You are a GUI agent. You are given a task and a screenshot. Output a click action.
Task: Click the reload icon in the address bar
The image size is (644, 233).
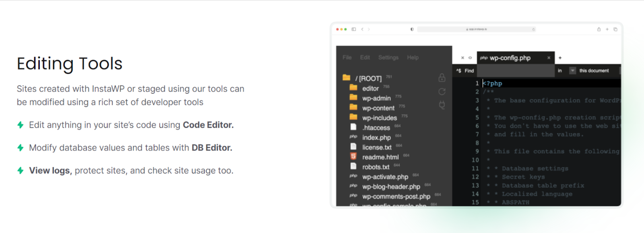[x=534, y=29]
